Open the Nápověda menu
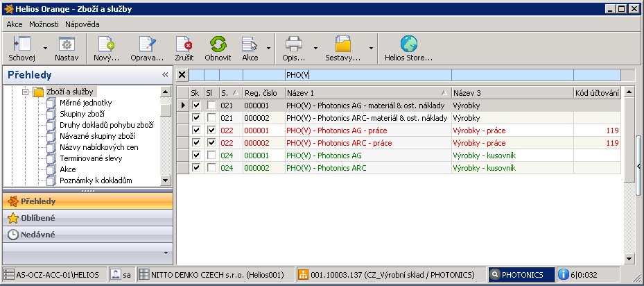The width and height of the screenshot is (644, 286). pos(82,24)
